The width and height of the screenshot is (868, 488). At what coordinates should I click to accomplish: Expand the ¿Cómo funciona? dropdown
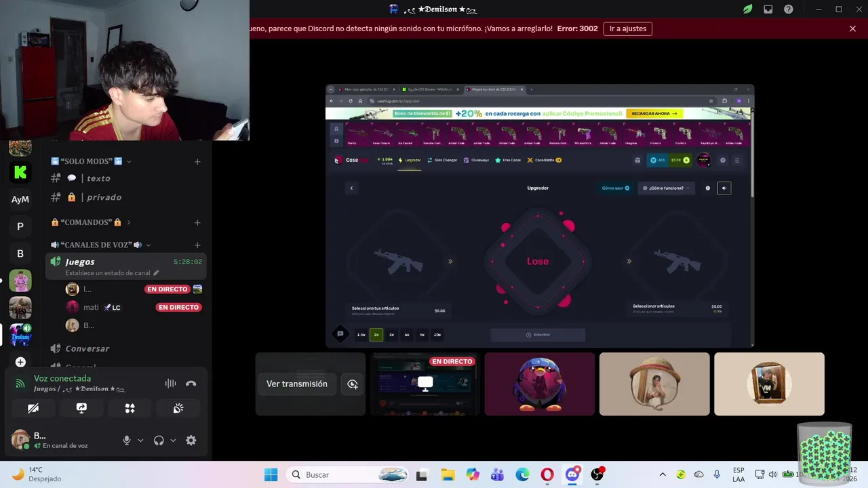(x=666, y=188)
